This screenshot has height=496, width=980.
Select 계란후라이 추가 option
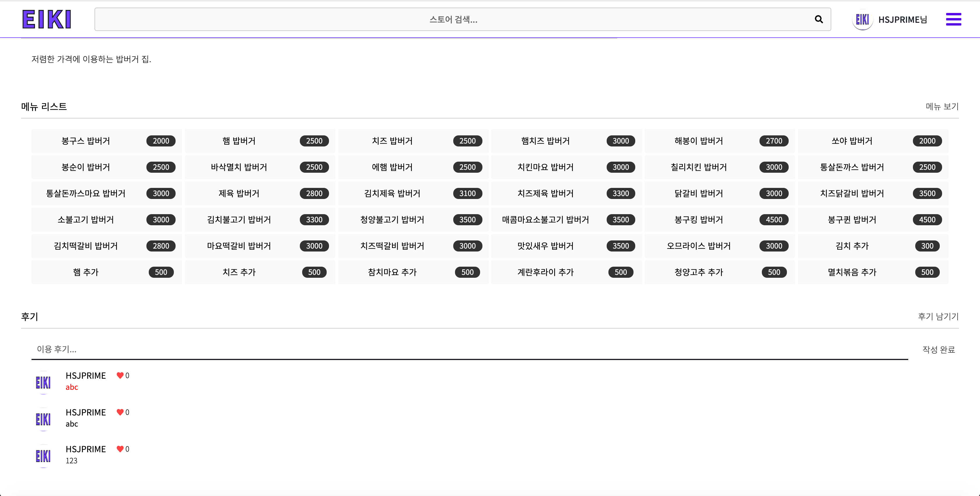pos(545,272)
